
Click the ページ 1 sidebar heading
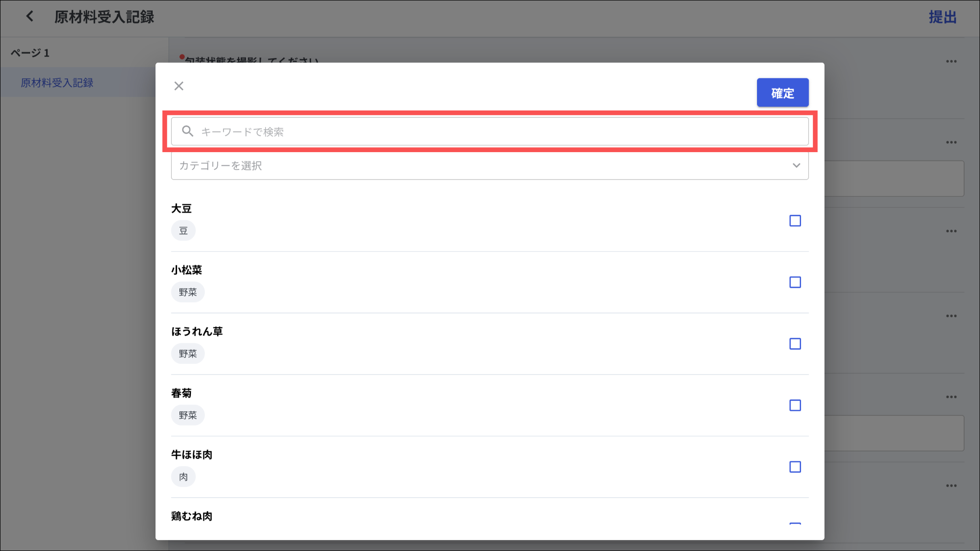30,53
